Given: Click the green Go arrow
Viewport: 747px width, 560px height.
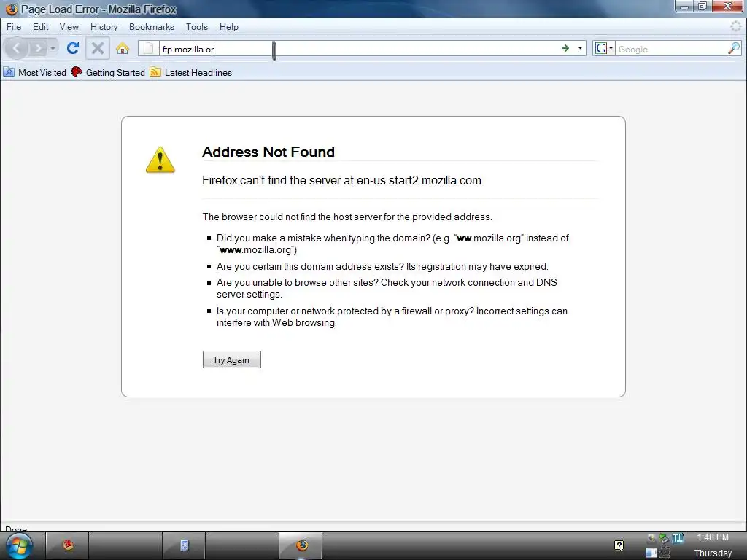Looking at the screenshot, I should coord(565,48).
